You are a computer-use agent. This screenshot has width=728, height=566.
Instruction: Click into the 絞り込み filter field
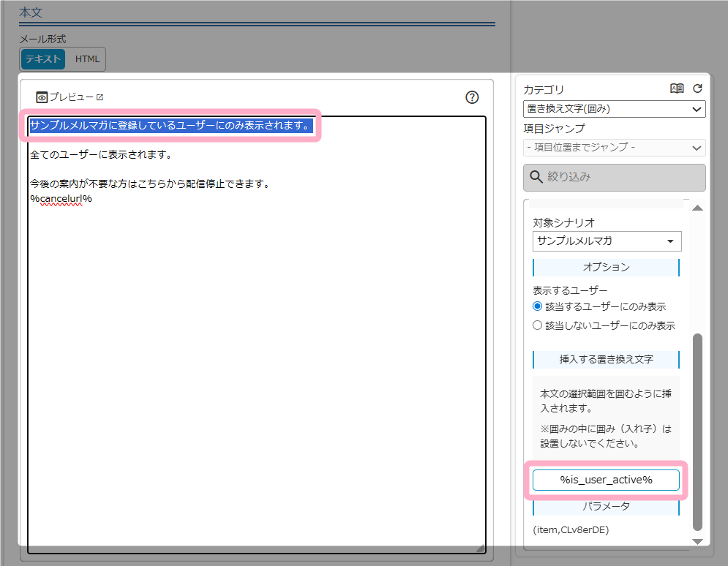point(622,177)
